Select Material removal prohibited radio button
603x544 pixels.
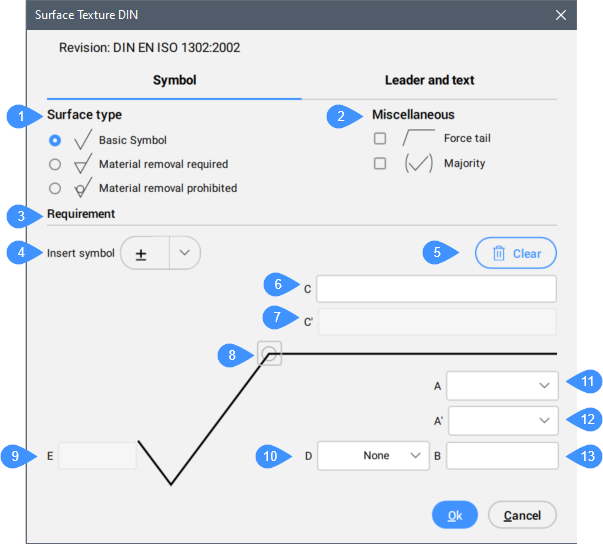[55, 188]
